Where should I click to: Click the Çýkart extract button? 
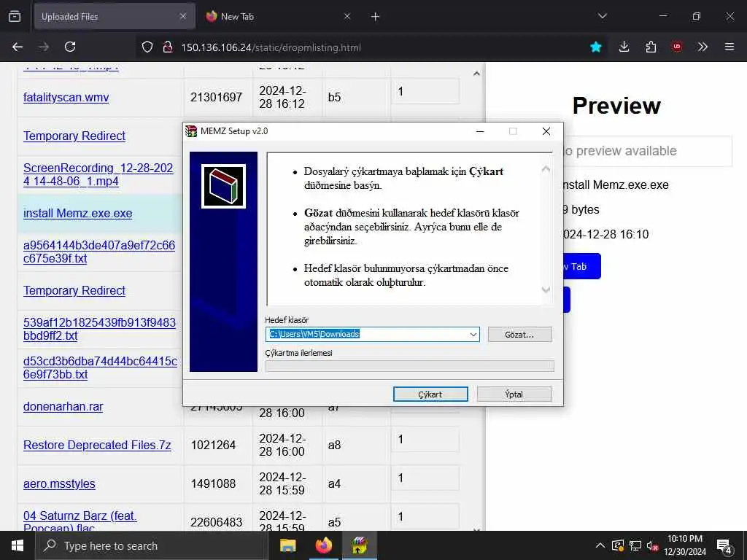tap(430, 394)
